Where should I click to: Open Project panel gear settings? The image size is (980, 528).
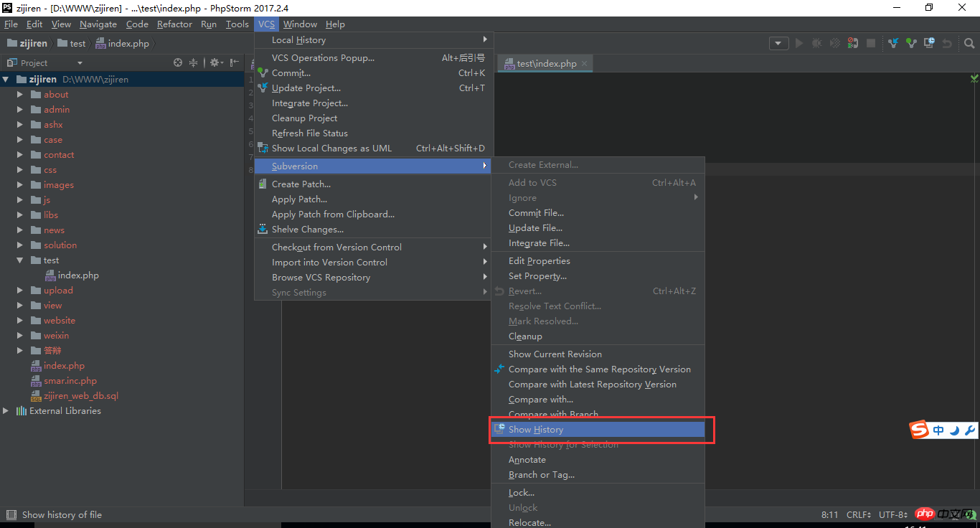(216, 63)
